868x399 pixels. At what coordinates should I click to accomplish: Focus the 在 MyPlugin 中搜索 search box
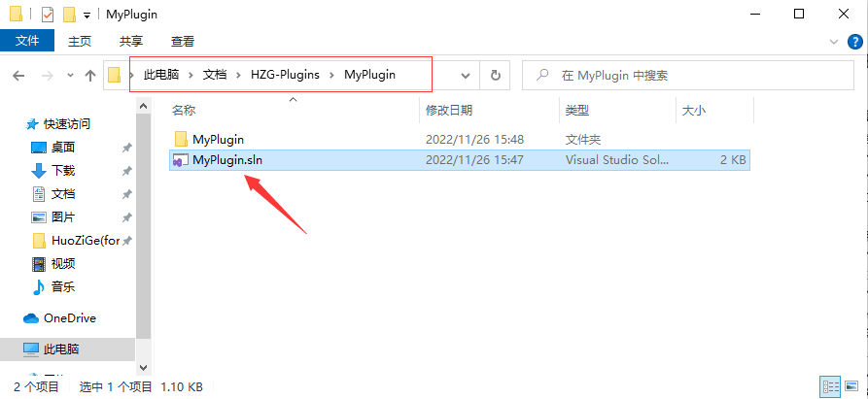click(x=687, y=75)
